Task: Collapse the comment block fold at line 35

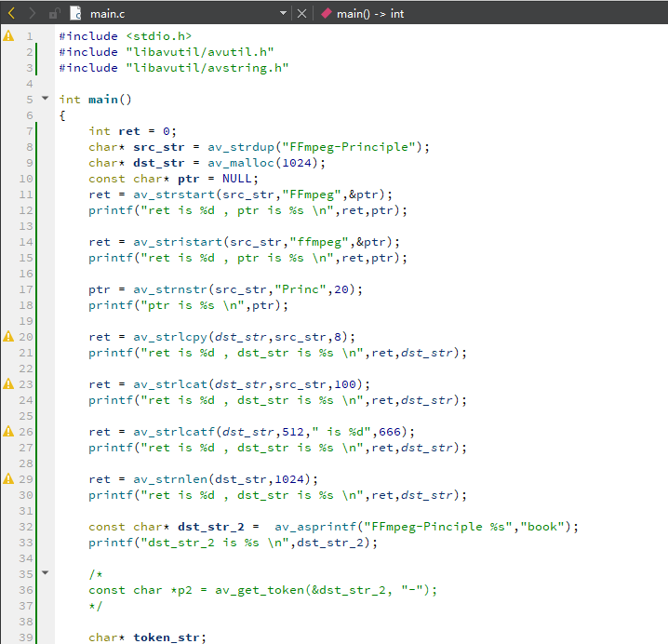Action: point(45,573)
